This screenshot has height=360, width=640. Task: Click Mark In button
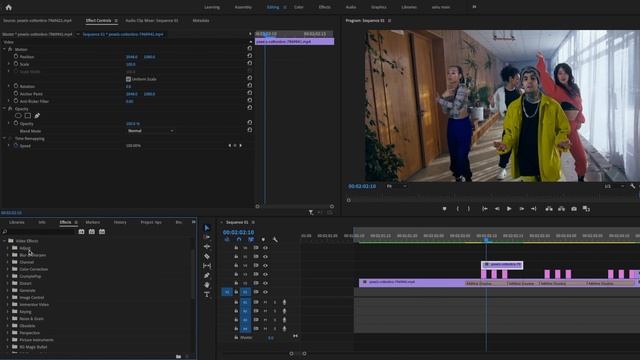[x=458, y=209]
